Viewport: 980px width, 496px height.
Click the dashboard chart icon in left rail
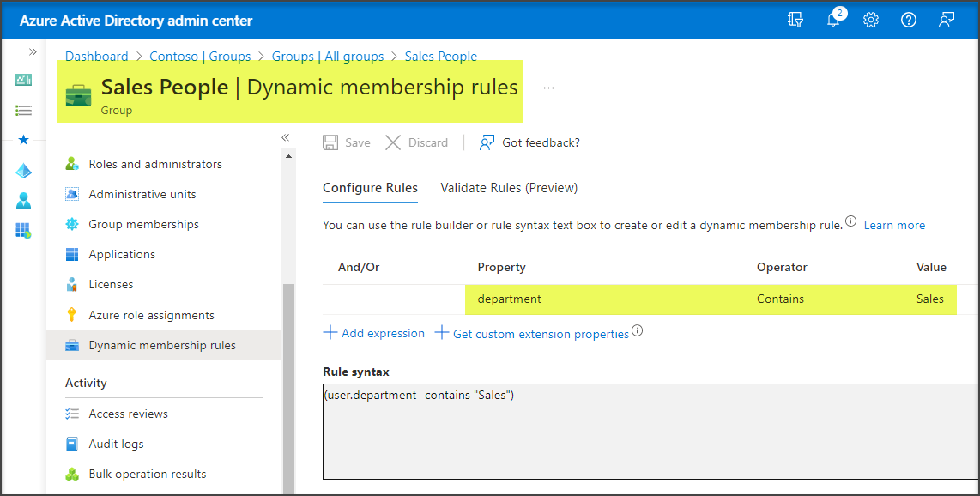pyautogui.click(x=23, y=80)
